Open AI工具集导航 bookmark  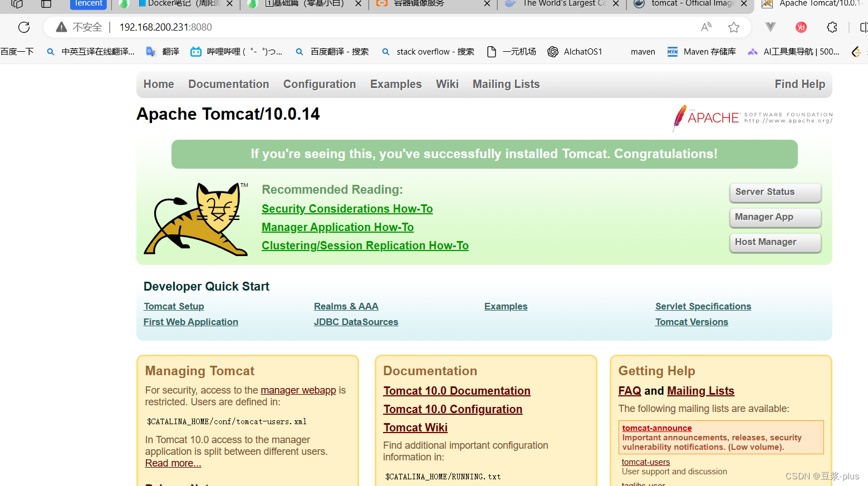pyautogui.click(x=793, y=52)
